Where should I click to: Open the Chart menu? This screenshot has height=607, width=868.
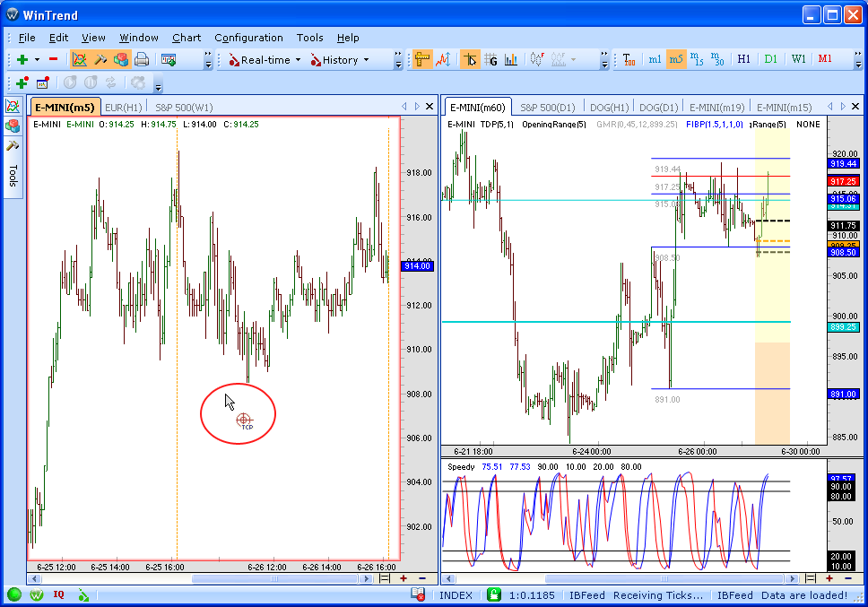coord(187,38)
